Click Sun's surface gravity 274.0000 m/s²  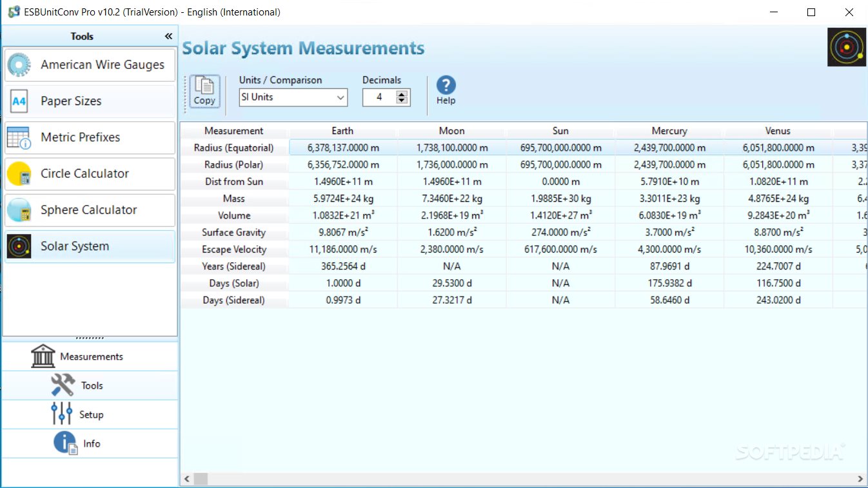(x=561, y=233)
